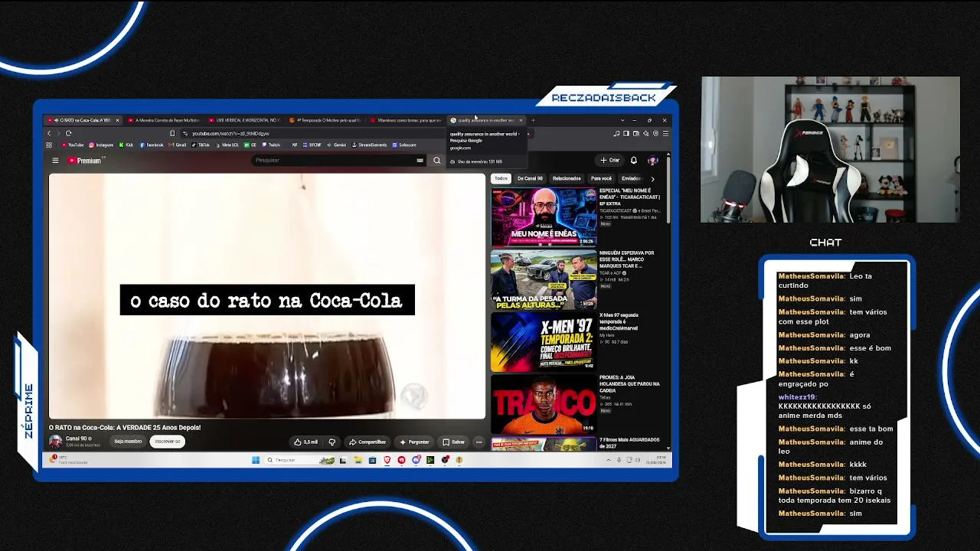Image resolution: width=980 pixels, height=551 pixels.
Task: Open the browser tab groups grid icon
Action: (x=49, y=145)
